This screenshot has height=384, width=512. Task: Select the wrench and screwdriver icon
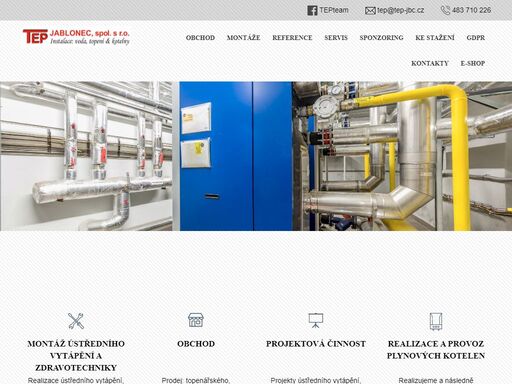click(76, 321)
